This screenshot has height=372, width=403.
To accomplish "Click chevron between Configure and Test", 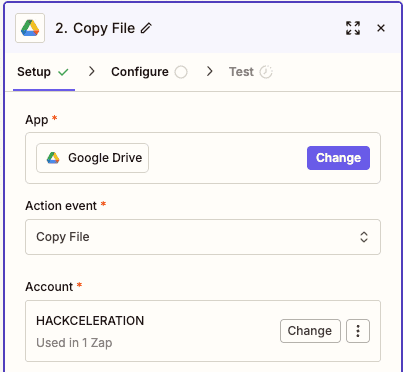I will 209,71.
